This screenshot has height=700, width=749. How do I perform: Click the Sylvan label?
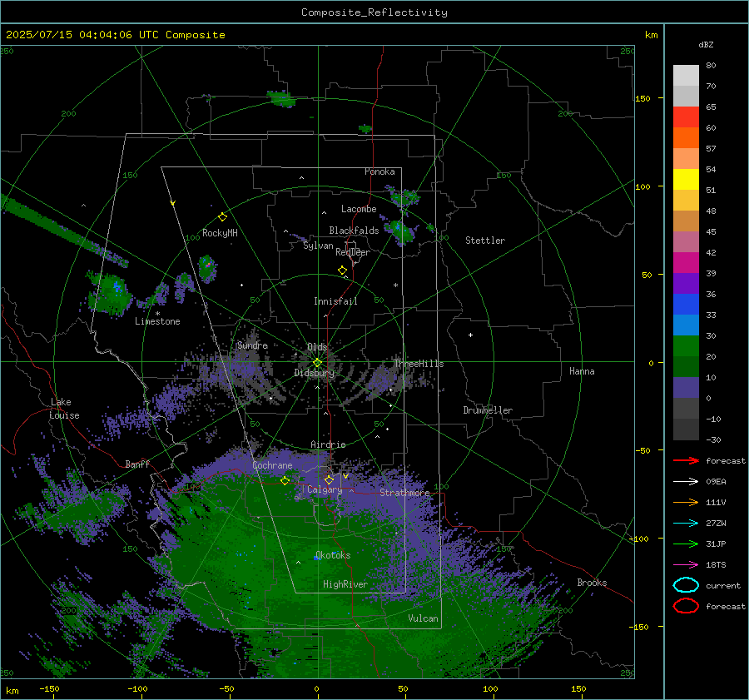coord(318,246)
